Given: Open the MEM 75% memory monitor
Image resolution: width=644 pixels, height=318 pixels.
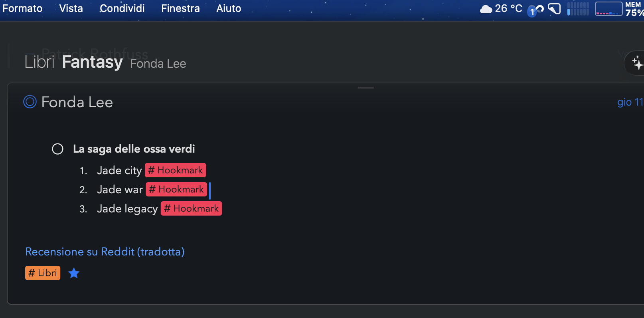Looking at the screenshot, I should 634,9.
